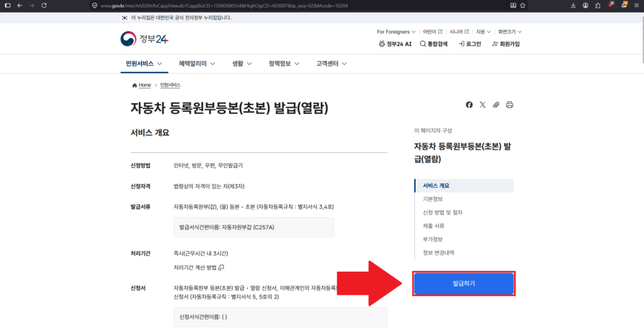
Task: Open 어린이 external link
Action: [433, 31]
